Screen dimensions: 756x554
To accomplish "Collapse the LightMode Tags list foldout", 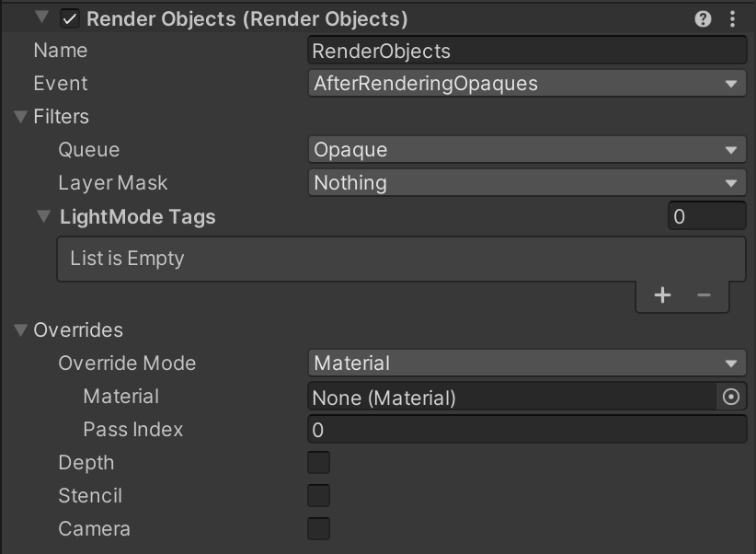I will pos(44,216).
